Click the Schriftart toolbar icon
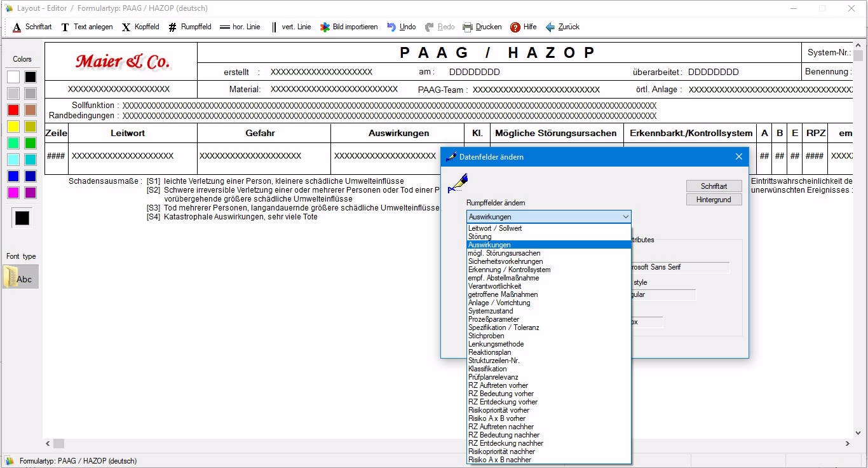 pos(16,27)
